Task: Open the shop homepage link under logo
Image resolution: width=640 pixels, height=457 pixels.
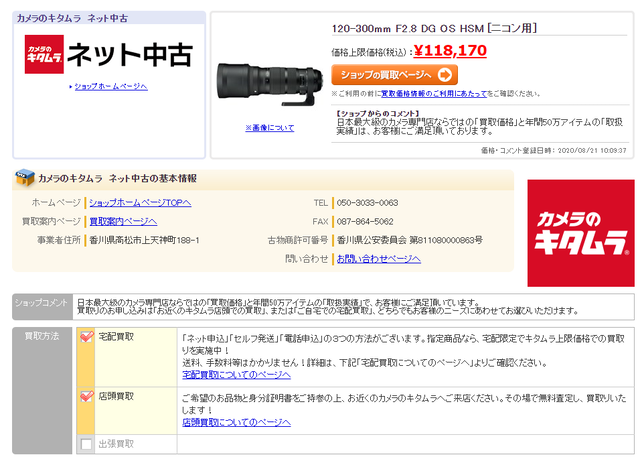Action: click(x=111, y=87)
